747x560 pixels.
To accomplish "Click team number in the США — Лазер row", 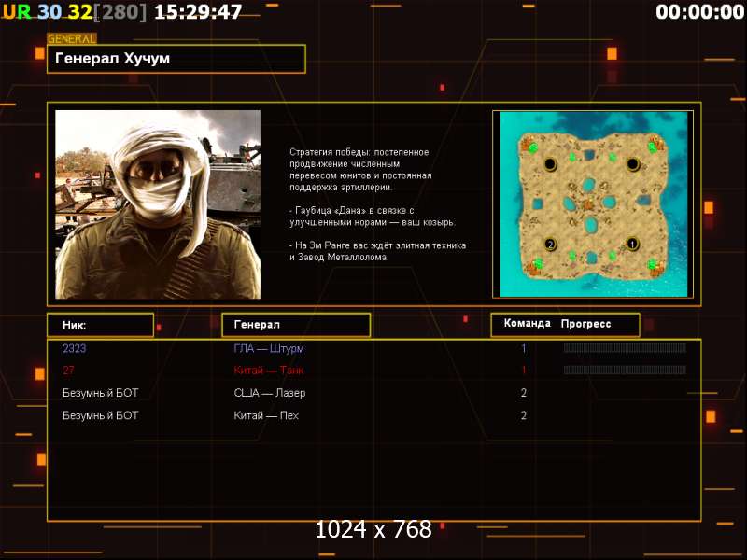I will (524, 393).
